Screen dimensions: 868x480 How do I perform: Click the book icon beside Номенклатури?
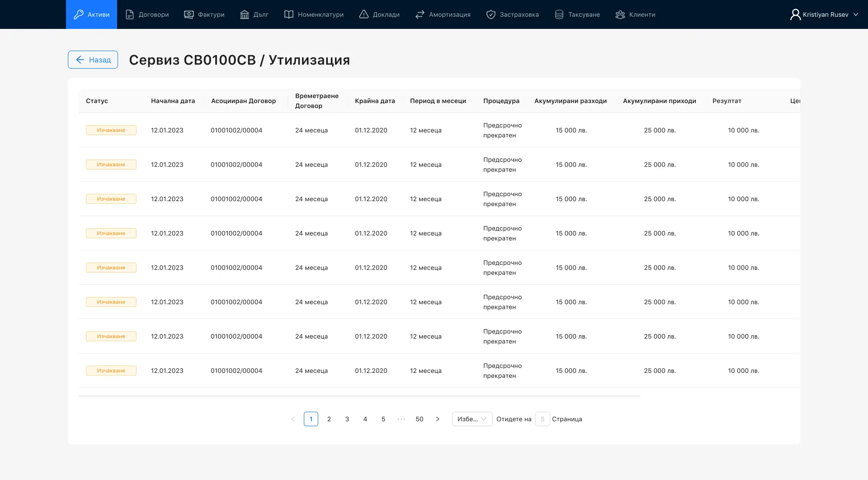(x=289, y=14)
